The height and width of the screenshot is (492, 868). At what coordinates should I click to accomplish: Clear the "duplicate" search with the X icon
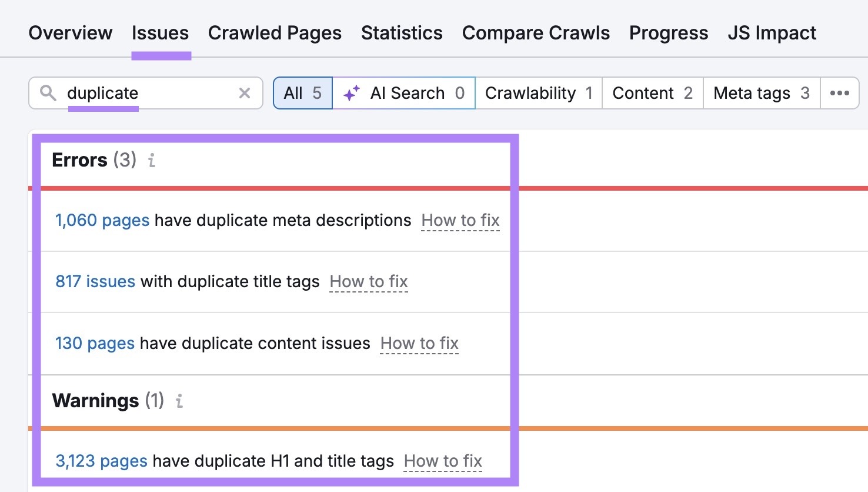click(245, 93)
